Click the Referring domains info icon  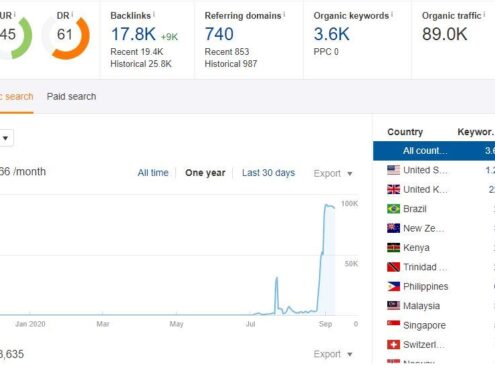pyautogui.click(x=284, y=14)
